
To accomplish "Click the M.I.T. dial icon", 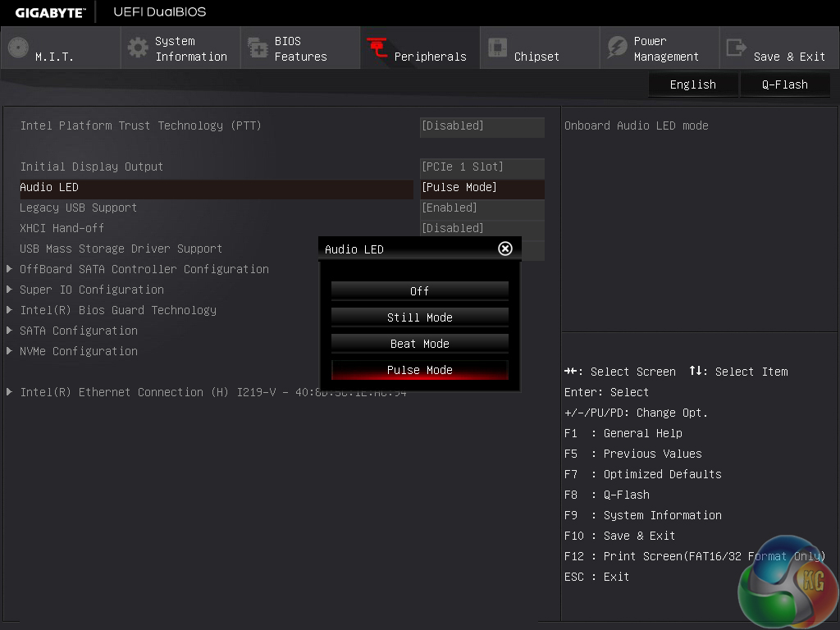I will pos(18,48).
